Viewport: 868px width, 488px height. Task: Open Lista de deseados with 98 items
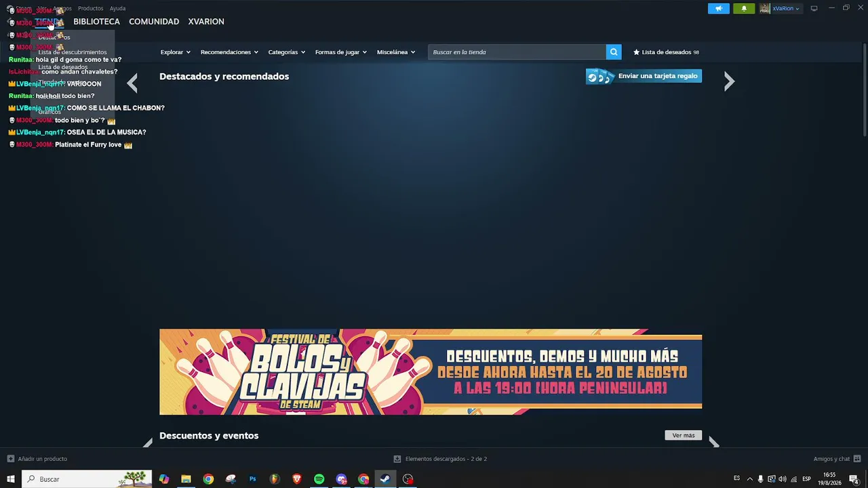[x=666, y=52]
